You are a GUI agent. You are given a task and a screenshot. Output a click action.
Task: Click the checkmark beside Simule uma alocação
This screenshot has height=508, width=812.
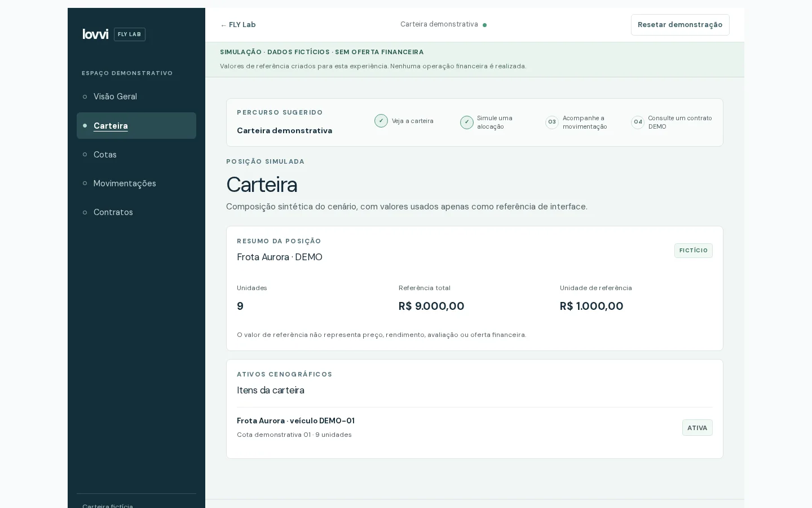[467, 122]
